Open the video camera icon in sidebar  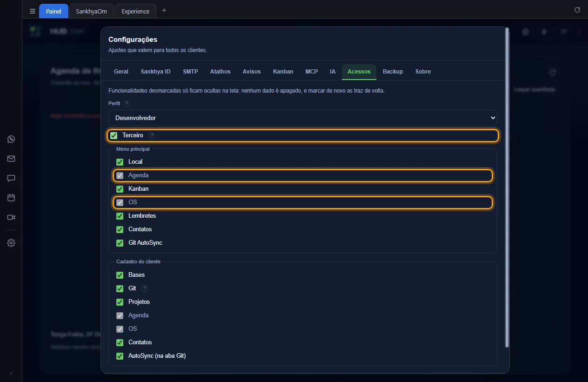click(x=11, y=217)
